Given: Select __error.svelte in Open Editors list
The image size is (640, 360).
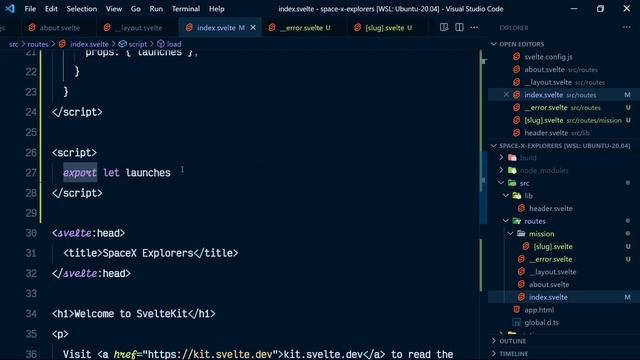Looking at the screenshot, I should click(546, 107).
